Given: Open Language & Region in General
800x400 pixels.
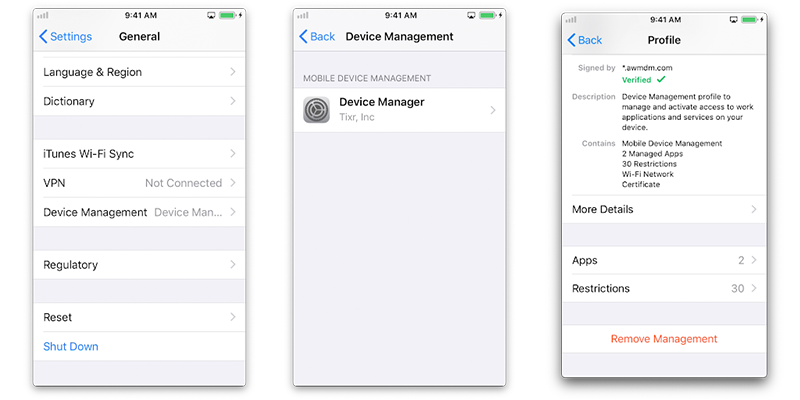Looking at the screenshot, I should [139, 72].
